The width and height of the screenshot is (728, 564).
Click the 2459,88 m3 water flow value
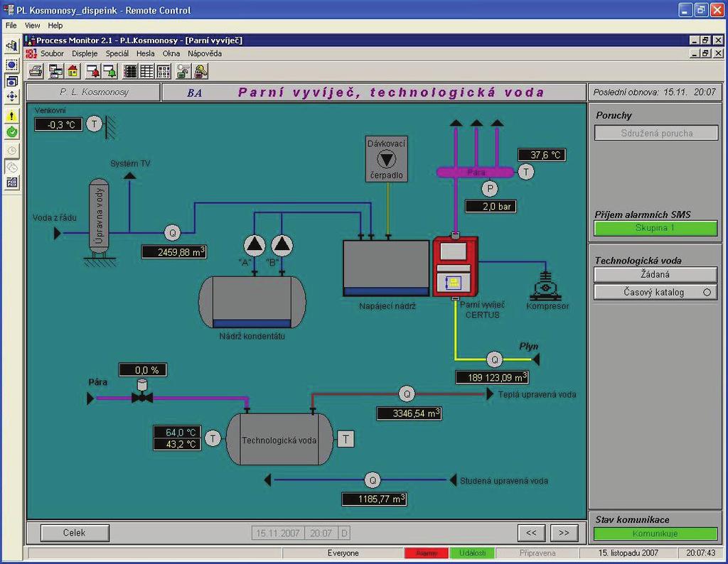tap(174, 252)
